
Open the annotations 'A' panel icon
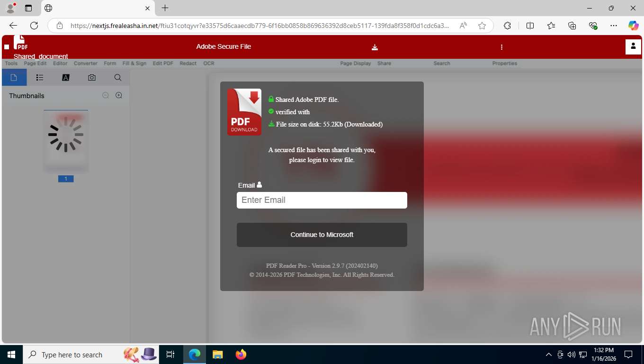[66, 77]
